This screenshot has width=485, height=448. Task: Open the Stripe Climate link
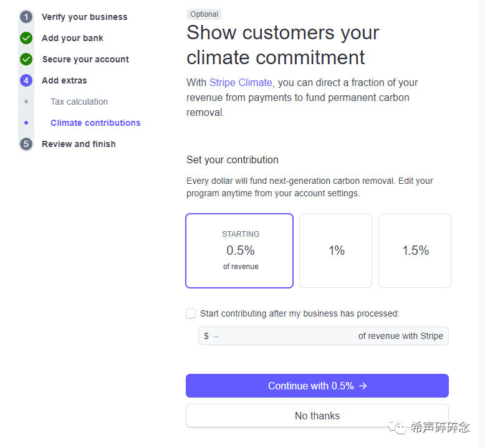[x=241, y=82]
